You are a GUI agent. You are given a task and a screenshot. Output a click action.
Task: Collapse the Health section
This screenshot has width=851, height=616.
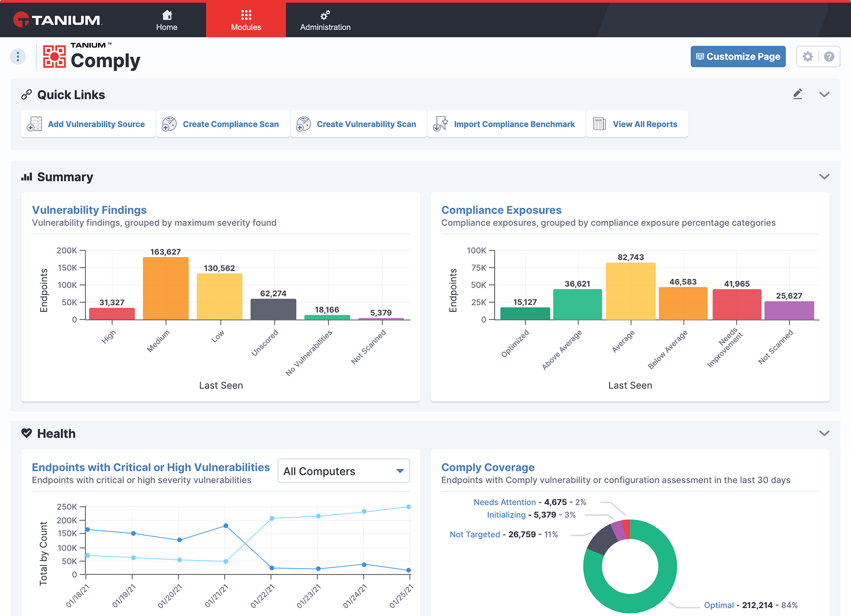coord(824,433)
